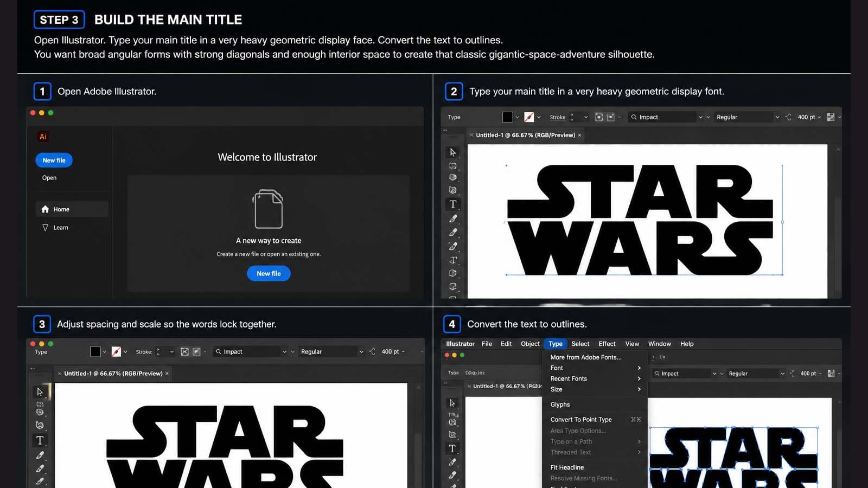
Task: Open the panel icon right of 400 pt in panel 4
Action: click(831, 374)
